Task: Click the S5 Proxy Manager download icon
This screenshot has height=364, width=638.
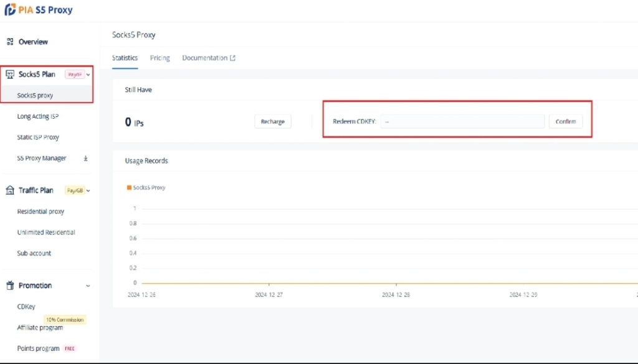Action: pos(85,159)
